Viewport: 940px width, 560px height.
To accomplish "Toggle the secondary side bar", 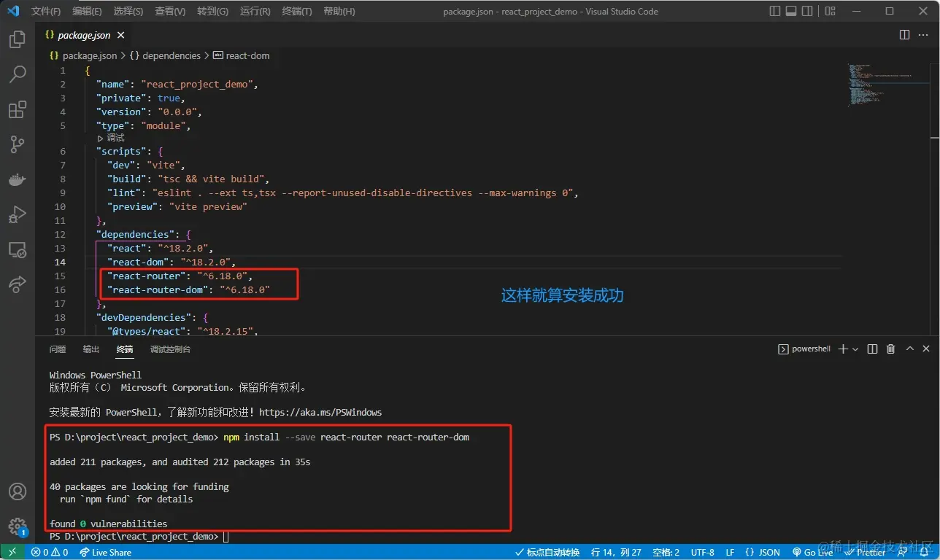I will pyautogui.click(x=807, y=11).
